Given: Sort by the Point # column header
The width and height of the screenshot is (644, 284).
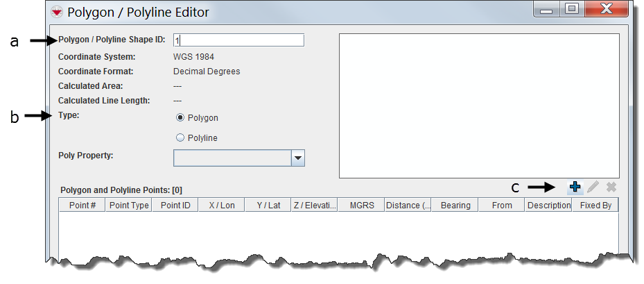Looking at the screenshot, I should [82, 206].
